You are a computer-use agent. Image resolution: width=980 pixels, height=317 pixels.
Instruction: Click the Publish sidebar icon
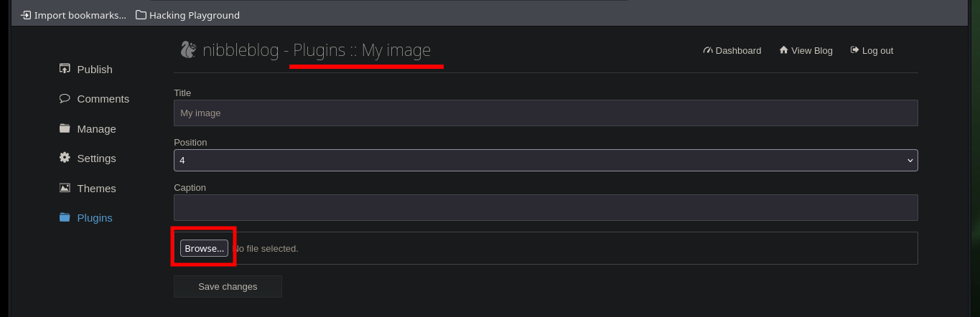(65, 69)
